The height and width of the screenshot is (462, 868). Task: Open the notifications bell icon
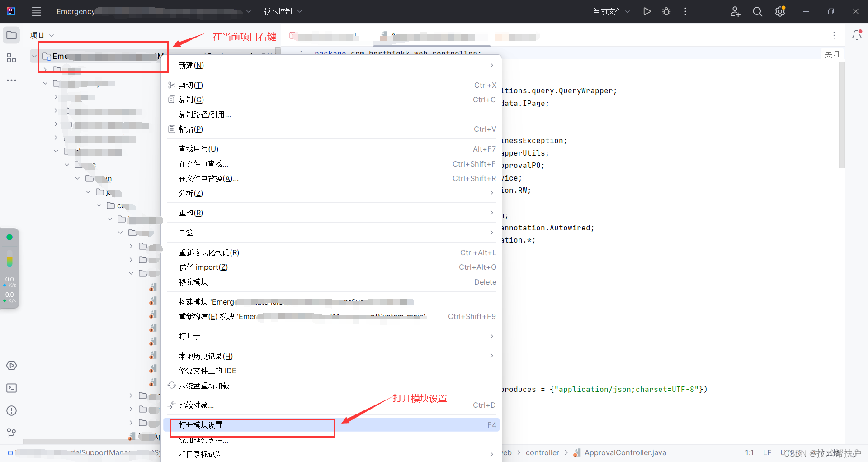[x=857, y=35]
